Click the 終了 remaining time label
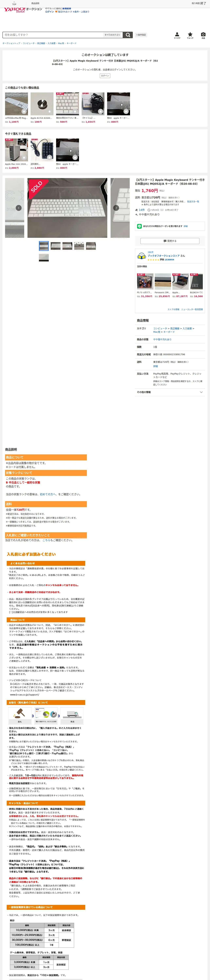The width and height of the screenshot is (210, 980). (x=203, y=3)
